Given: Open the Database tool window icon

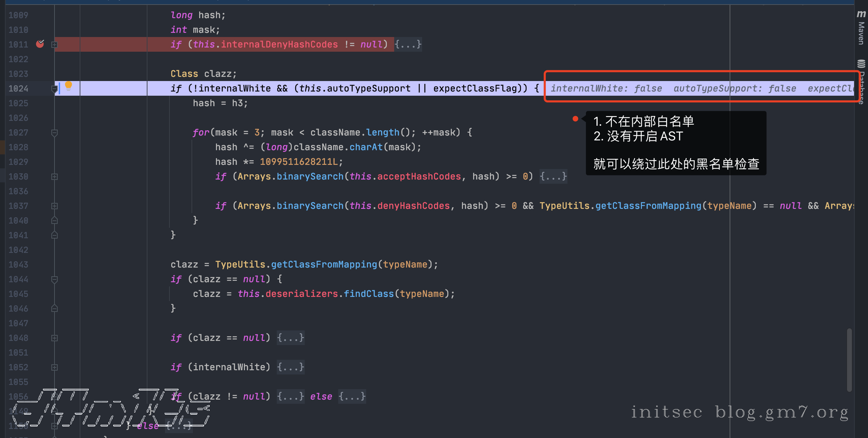Looking at the screenshot, I should click(861, 64).
